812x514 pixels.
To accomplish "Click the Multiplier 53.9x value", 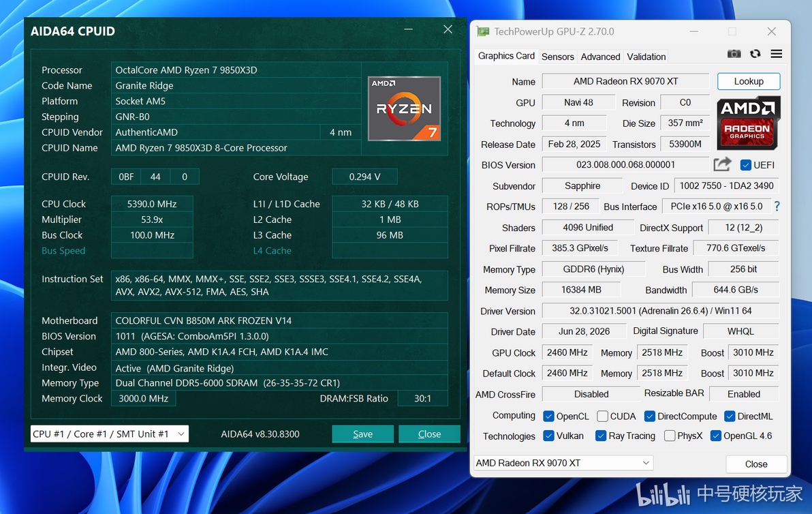I will 152,220.
